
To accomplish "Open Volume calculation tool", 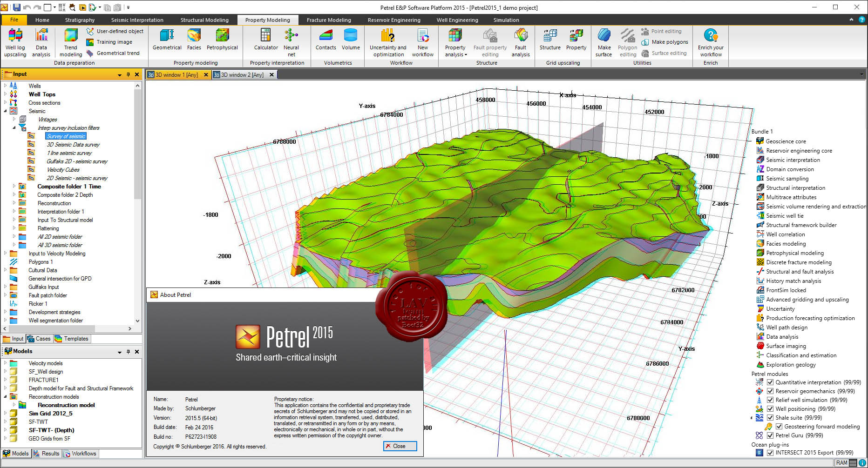I will [x=351, y=40].
